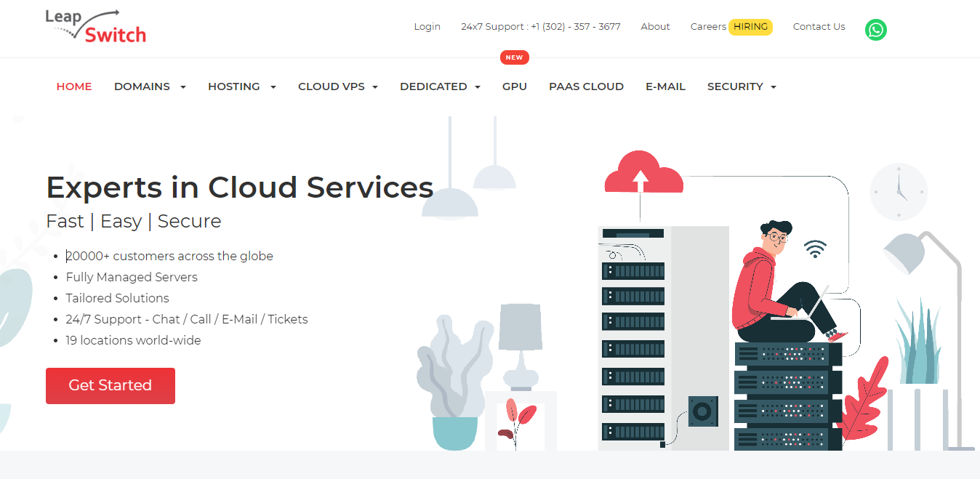Click the WhatsApp chat icon

pyautogui.click(x=875, y=30)
